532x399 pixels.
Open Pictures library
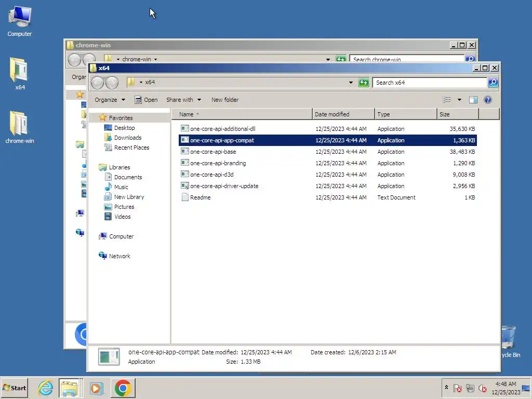tap(124, 206)
